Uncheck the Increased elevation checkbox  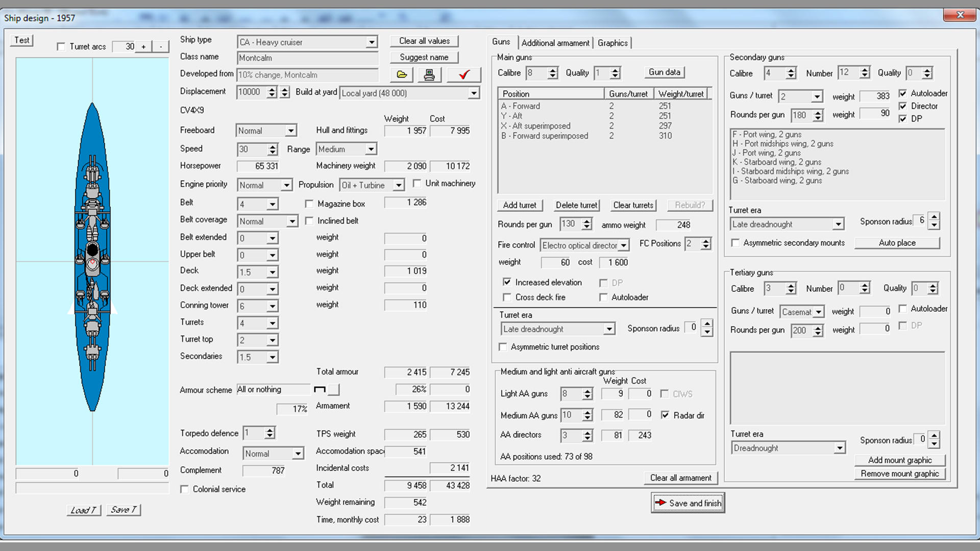click(x=507, y=282)
